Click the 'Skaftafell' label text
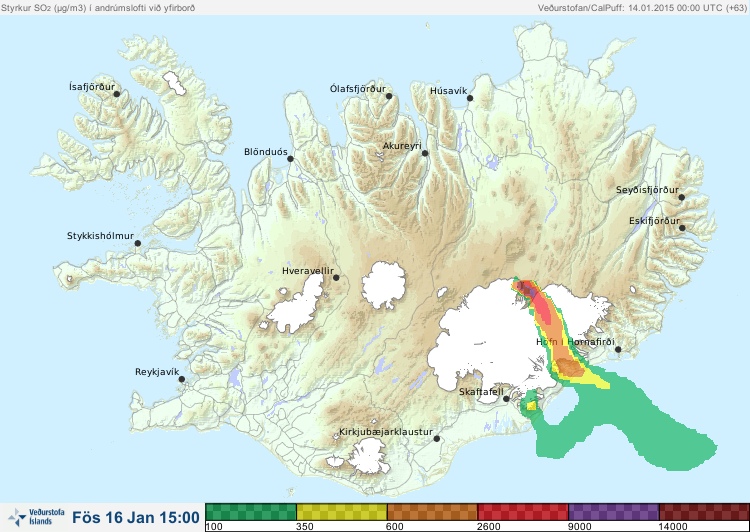This screenshot has width=750, height=532. pyautogui.click(x=481, y=392)
